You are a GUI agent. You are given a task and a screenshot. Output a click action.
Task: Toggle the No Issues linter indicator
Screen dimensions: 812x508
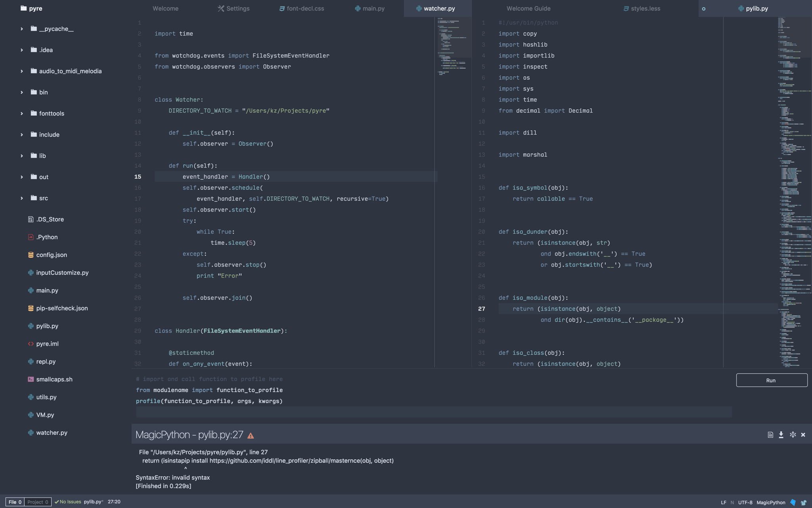coord(68,502)
